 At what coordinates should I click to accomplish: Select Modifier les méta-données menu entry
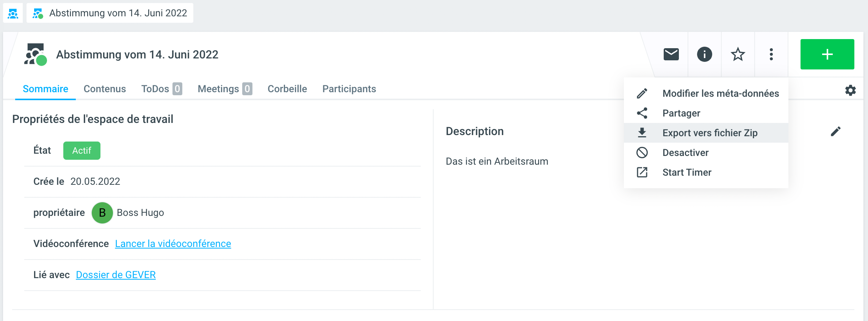720,93
